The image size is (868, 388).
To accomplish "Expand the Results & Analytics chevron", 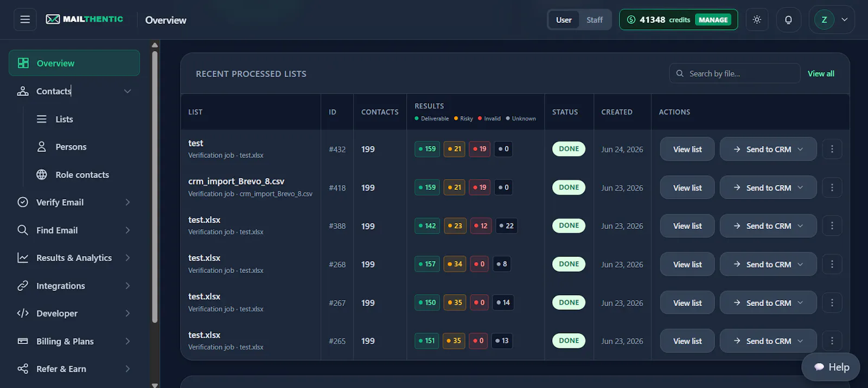I will click(127, 258).
